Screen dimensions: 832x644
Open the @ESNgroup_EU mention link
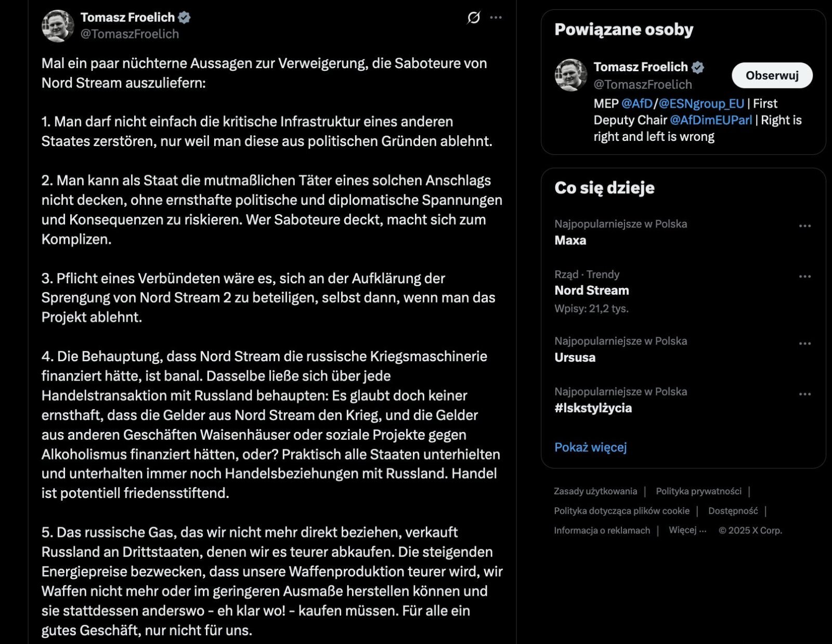(701, 103)
